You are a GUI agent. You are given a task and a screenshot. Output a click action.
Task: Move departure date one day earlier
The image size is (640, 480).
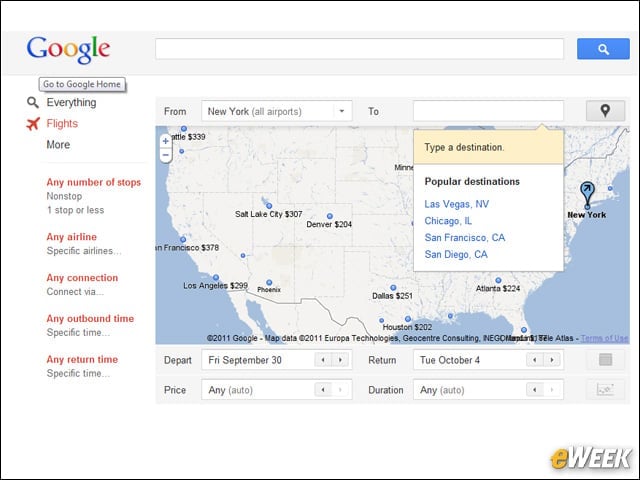click(323, 360)
